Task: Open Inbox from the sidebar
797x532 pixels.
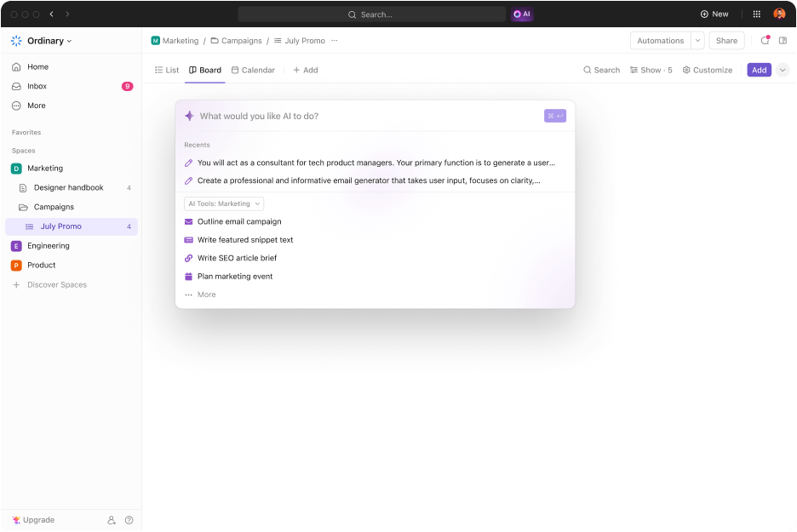Action: pyautogui.click(x=38, y=86)
